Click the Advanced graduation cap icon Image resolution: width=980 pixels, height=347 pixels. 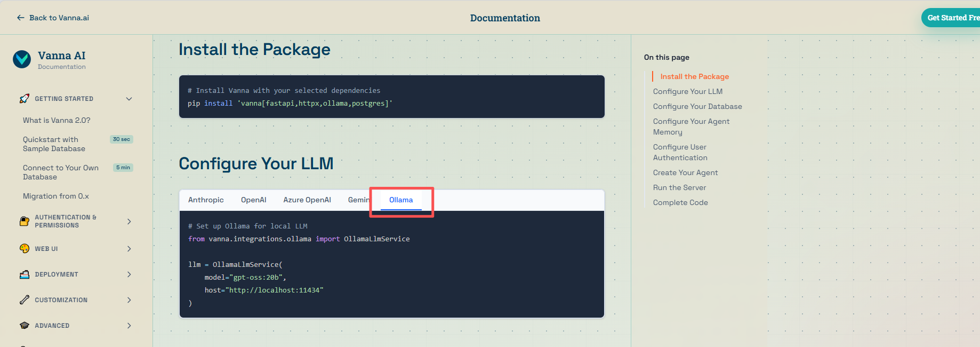click(25, 326)
